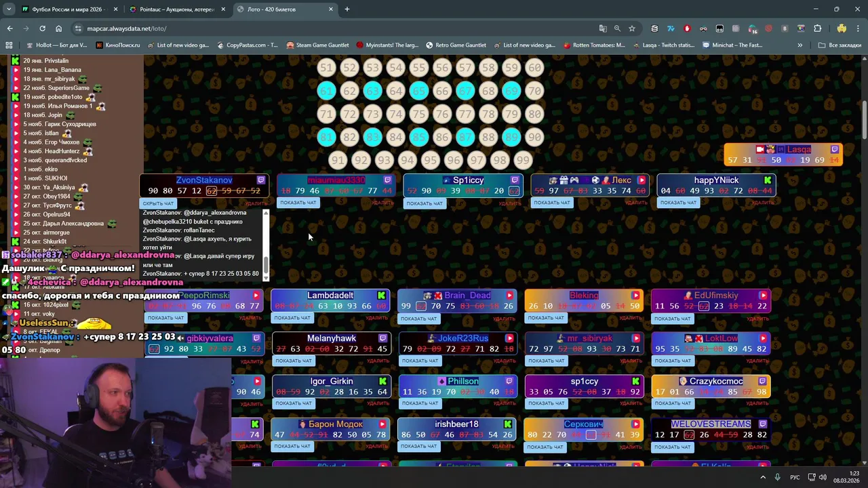868x488 pixels.
Task: Expand hidden bookmarks chevron
Action: pyautogui.click(x=800, y=45)
